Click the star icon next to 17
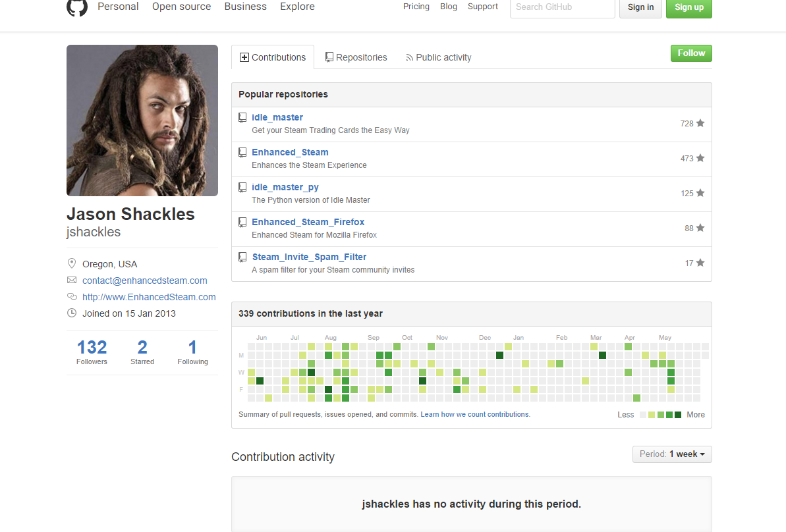786x532 pixels. pos(700,263)
